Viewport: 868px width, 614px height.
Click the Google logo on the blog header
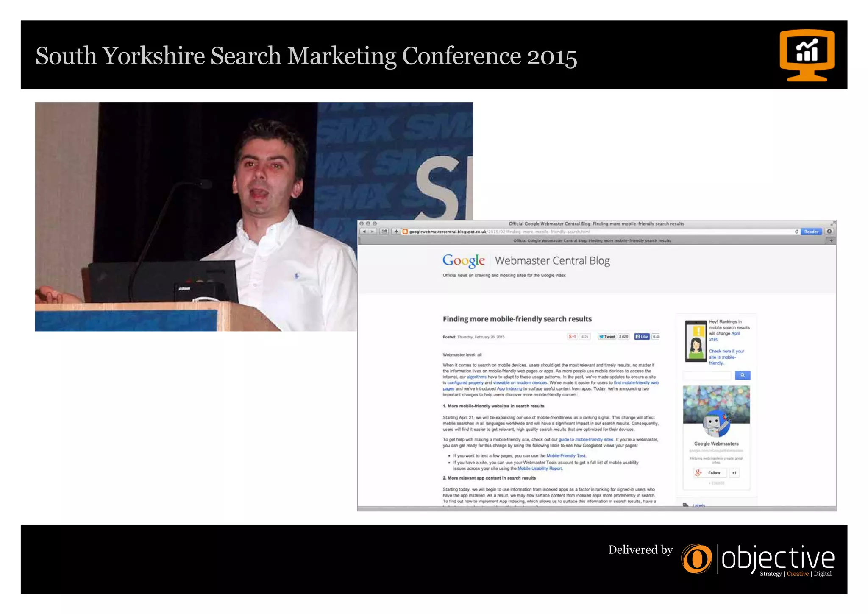pos(464,261)
